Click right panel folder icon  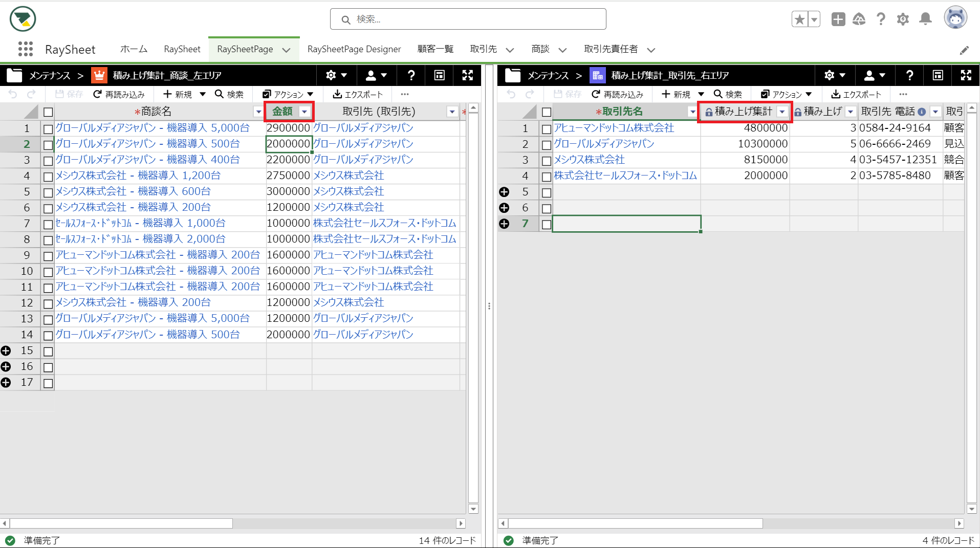coord(513,75)
